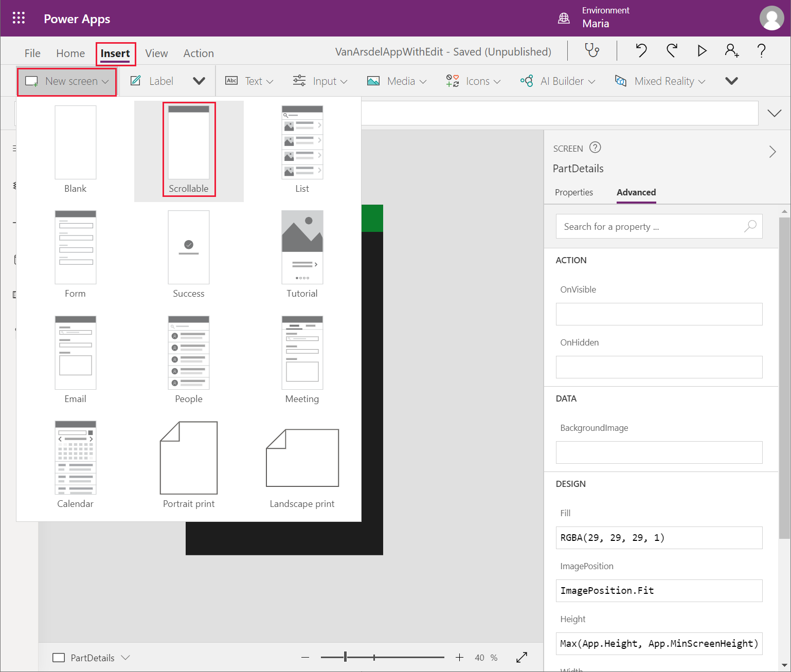The width and height of the screenshot is (791, 672).
Task: Expand the Label control options chevron
Action: coord(199,81)
